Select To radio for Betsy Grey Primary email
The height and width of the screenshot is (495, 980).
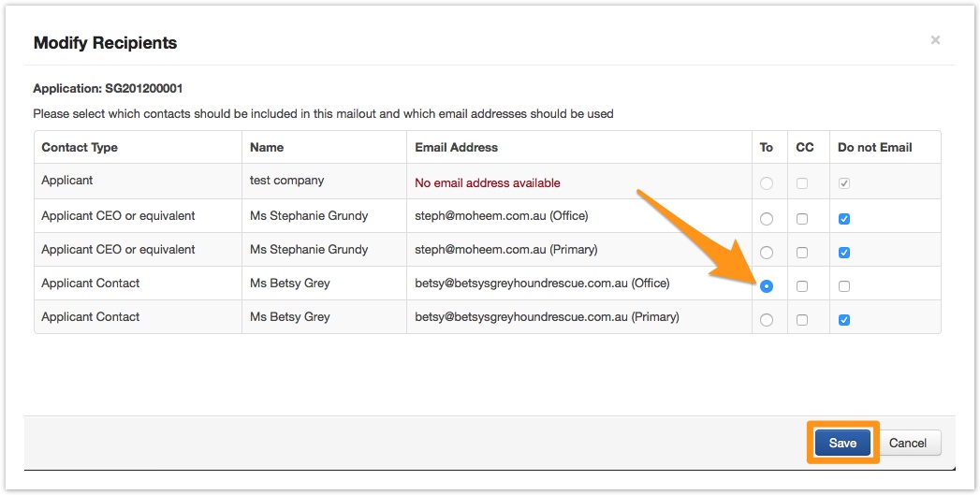pyautogui.click(x=767, y=320)
